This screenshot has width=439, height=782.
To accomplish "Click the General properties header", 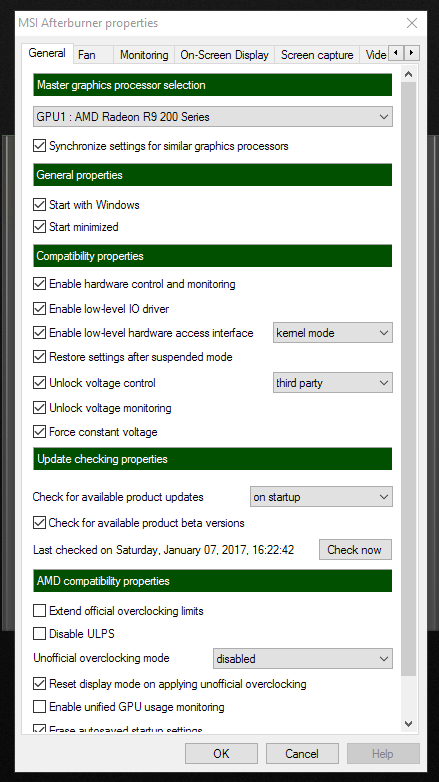I will [213, 175].
